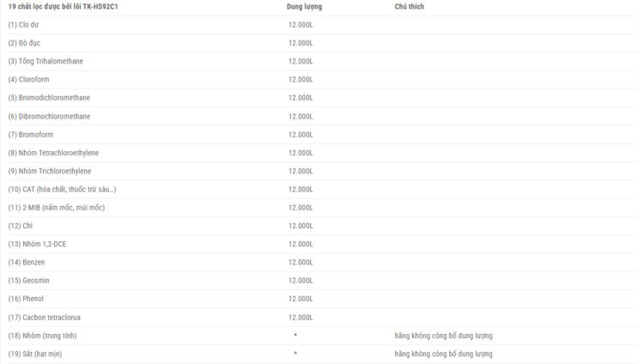
Task: Select the (2) Độ đục entry
Action: click(x=24, y=43)
